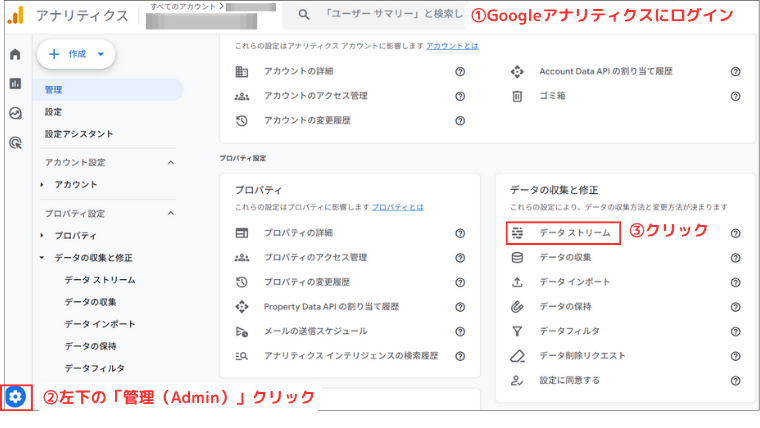Open the 作成 dropdown button
Screen dimensions: 760x428
click(x=76, y=54)
